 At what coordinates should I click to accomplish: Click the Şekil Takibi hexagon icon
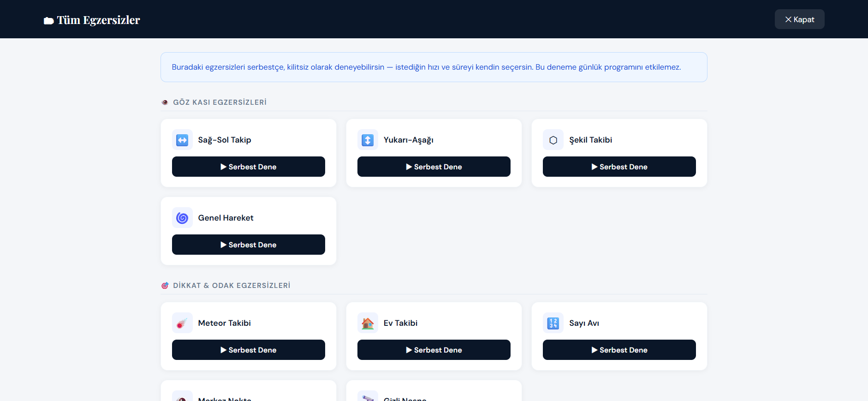(553, 140)
